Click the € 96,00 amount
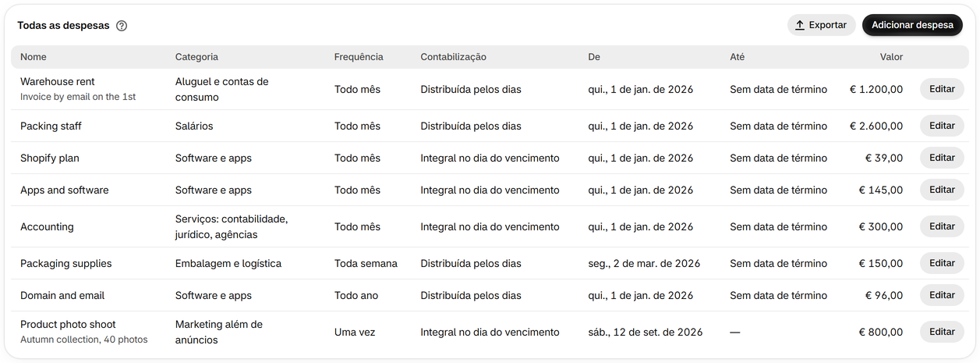This screenshot has width=980, height=363. point(884,295)
